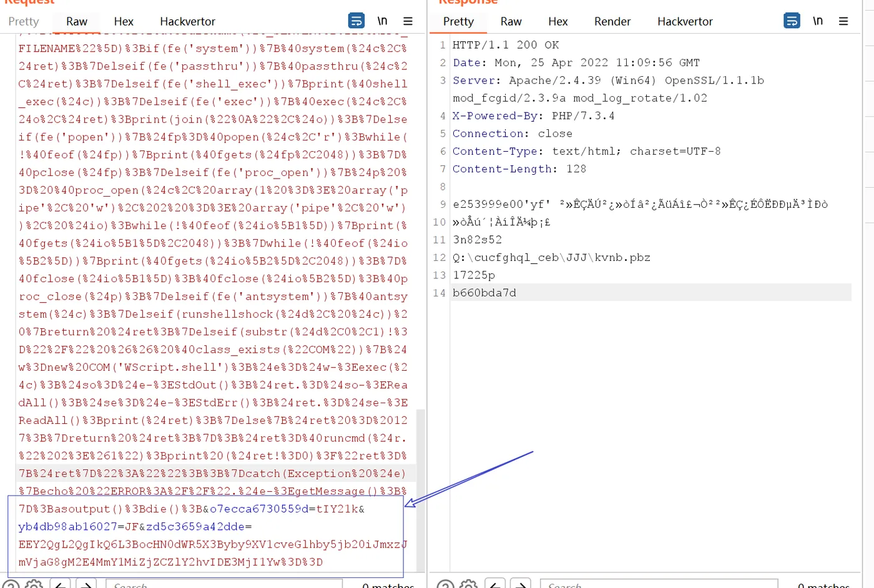This screenshot has width=874, height=588.
Task: Select the Request Raw tab
Action: pyautogui.click(x=77, y=21)
